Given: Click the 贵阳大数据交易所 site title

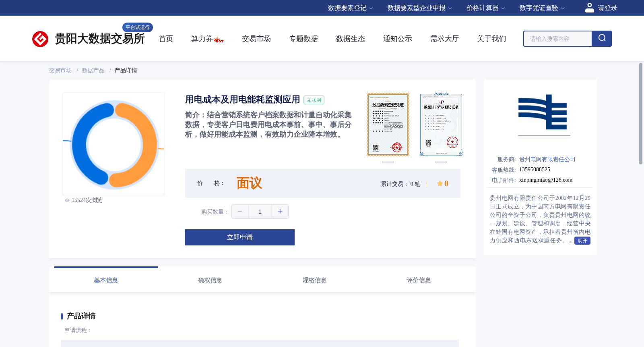Looking at the screenshot, I should [x=100, y=39].
